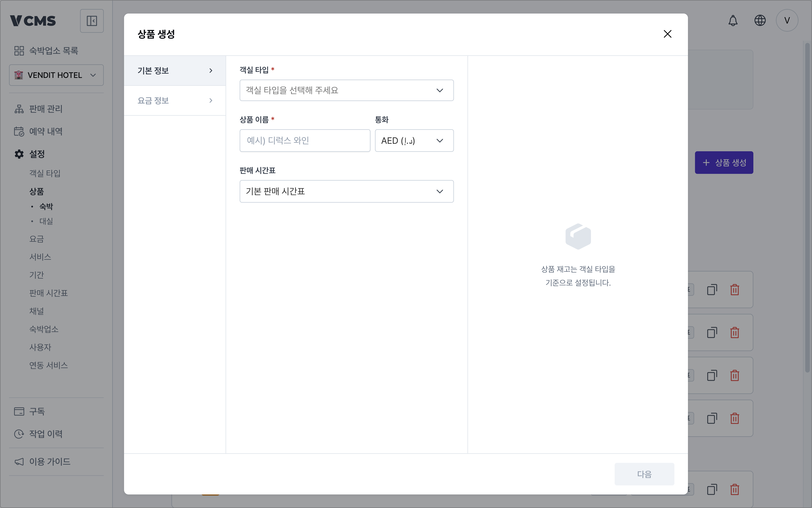Image resolution: width=812 pixels, height=508 pixels.
Task: Focus the 상품 이름 input field
Action: 305,140
